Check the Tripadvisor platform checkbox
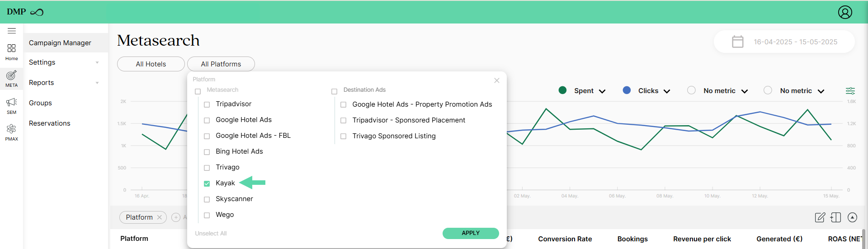 (207, 104)
